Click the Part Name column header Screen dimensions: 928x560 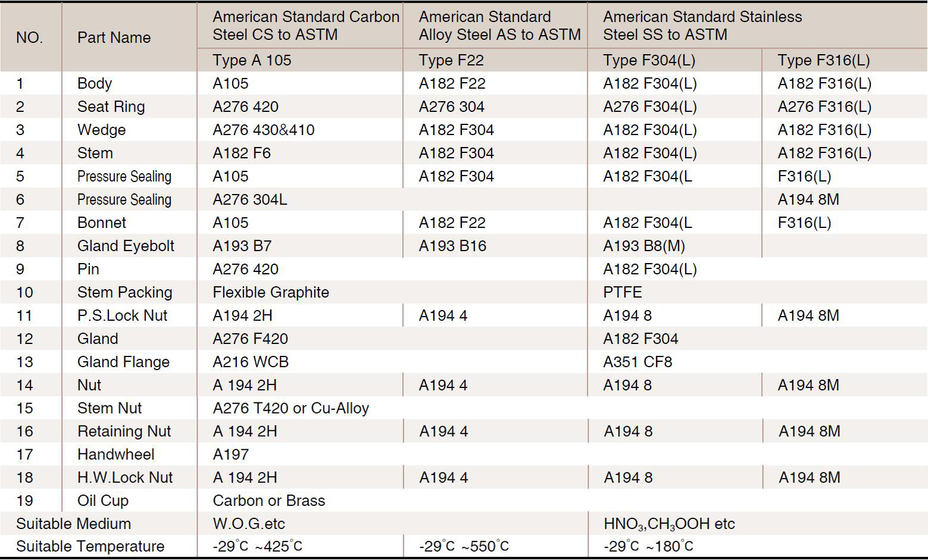114,37
